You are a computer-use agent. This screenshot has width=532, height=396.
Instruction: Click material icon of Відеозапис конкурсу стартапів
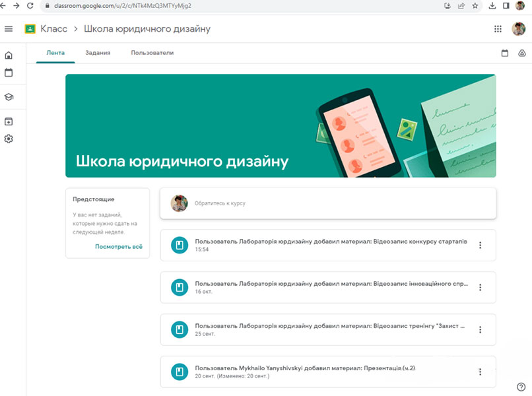(x=180, y=245)
